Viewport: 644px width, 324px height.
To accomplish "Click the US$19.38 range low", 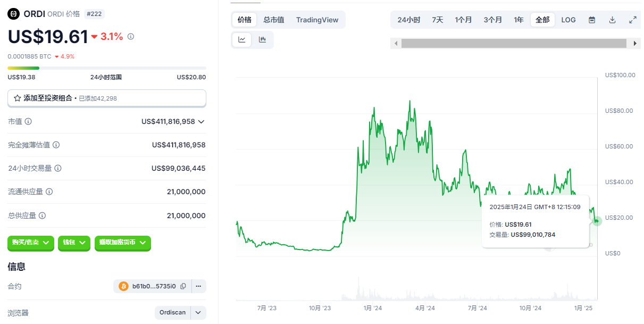I will pyautogui.click(x=21, y=77).
